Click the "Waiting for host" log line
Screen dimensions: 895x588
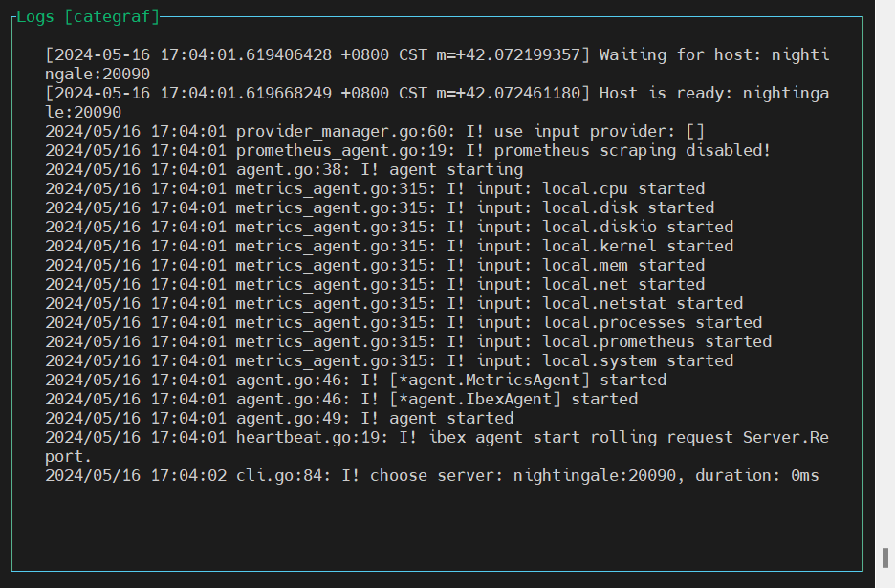(437, 55)
